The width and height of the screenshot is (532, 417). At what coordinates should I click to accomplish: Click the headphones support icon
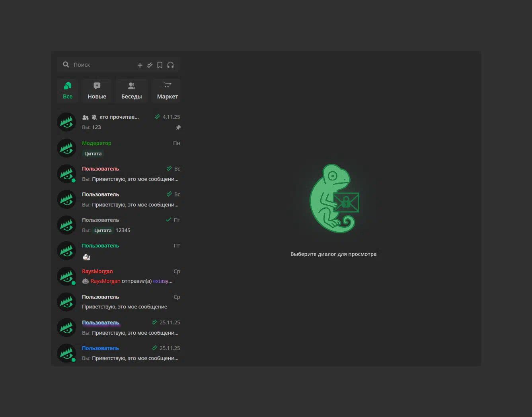point(170,65)
